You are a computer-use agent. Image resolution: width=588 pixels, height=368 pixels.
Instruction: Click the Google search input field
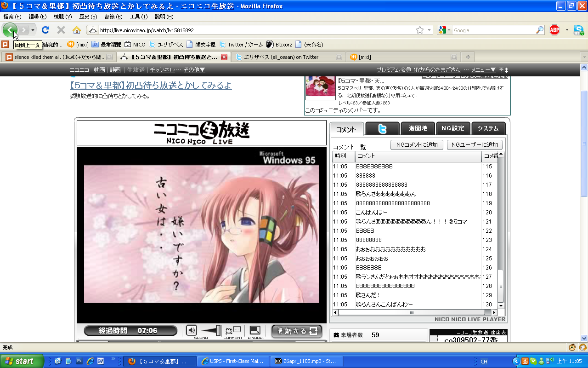(494, 30)
